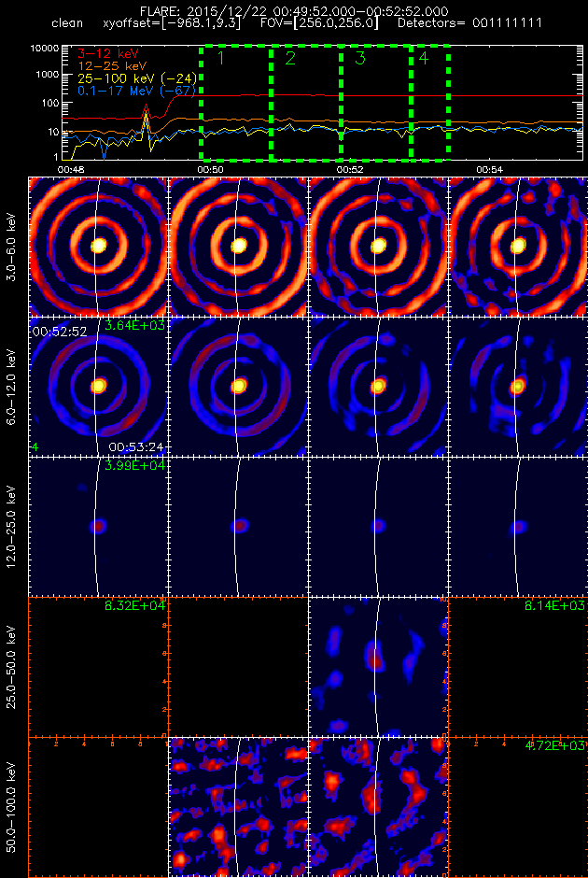
Task: Click the green 3.99E+04 value
Action: 134,465
